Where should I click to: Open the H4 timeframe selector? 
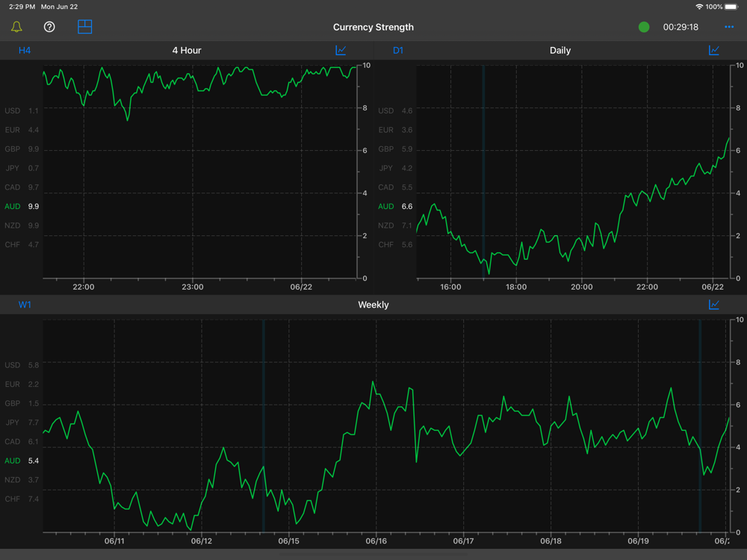25,51
